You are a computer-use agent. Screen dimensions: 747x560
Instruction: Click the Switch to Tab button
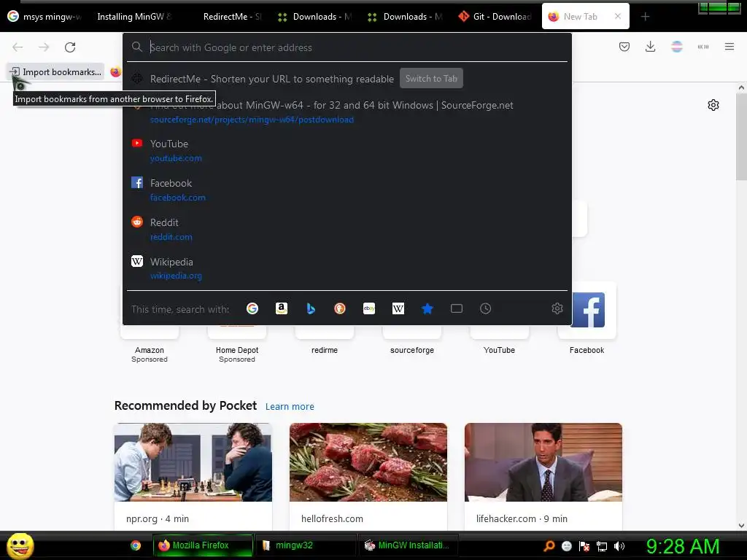pyautogui.click(x=431, y=79)
